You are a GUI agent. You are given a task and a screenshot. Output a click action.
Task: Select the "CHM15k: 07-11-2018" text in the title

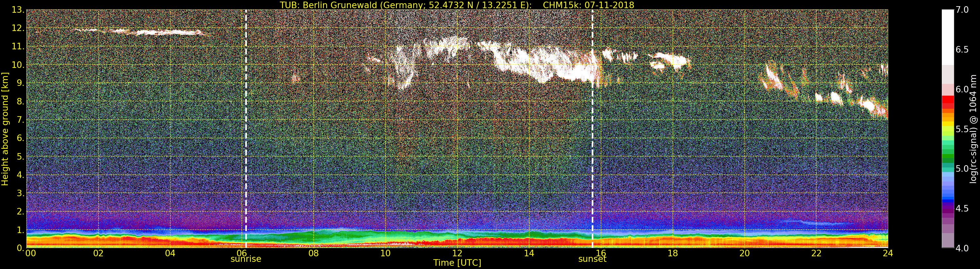[x=588, y=5]
